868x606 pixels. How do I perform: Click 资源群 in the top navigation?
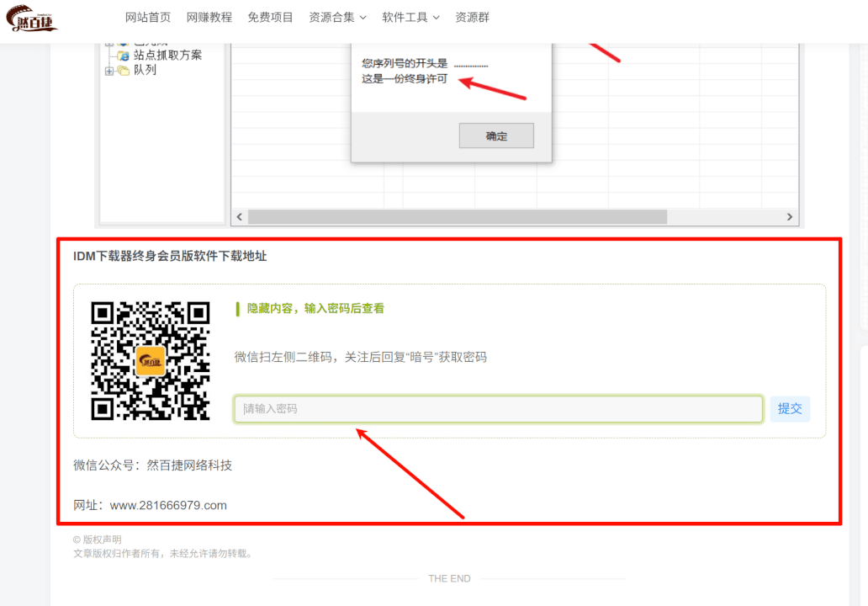pos(470,17)
